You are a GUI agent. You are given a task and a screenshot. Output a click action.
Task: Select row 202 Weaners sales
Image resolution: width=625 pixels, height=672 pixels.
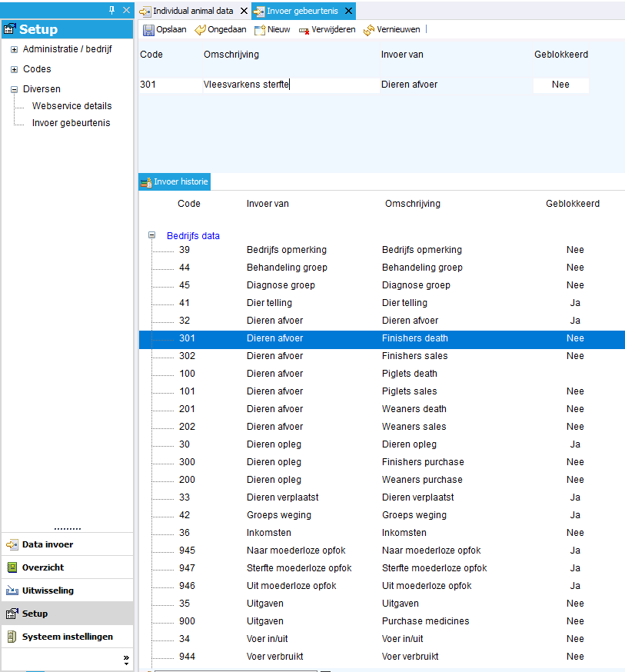[x=381, y=427]
